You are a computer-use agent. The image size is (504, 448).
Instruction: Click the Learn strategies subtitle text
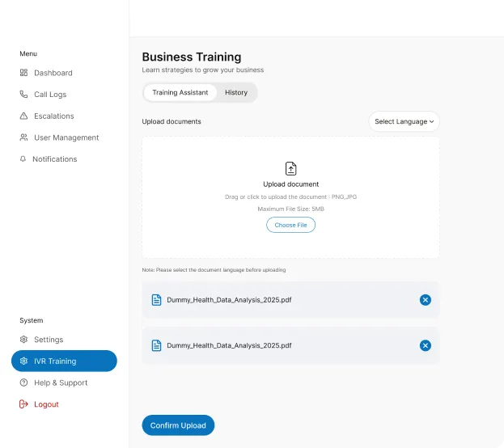(x=203, y=70)
